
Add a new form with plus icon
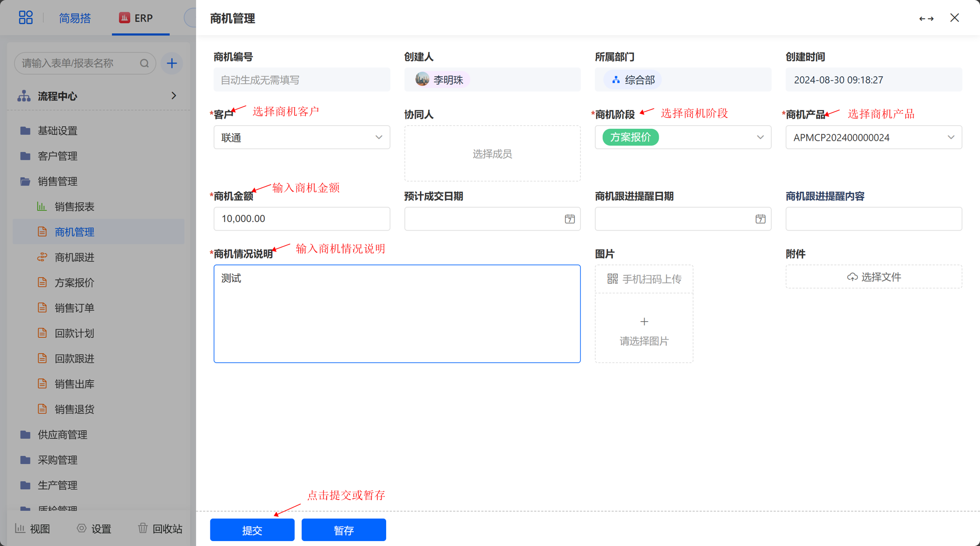[x=172, y=63]
